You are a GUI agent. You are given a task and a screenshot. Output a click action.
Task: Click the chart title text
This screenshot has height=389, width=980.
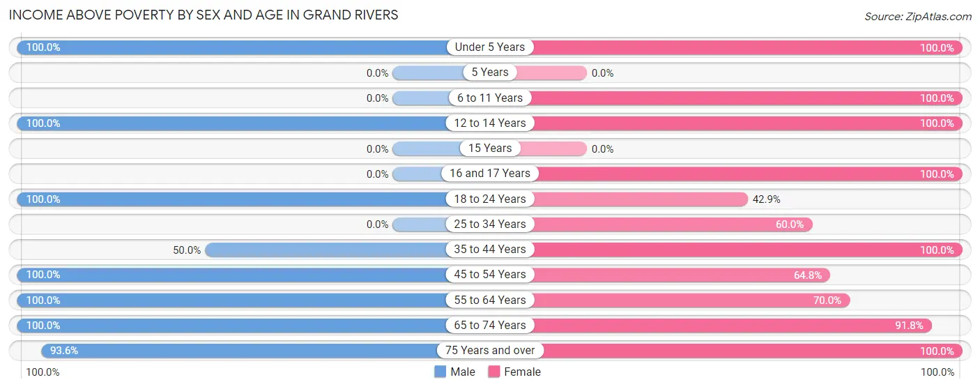click(204, 15)
